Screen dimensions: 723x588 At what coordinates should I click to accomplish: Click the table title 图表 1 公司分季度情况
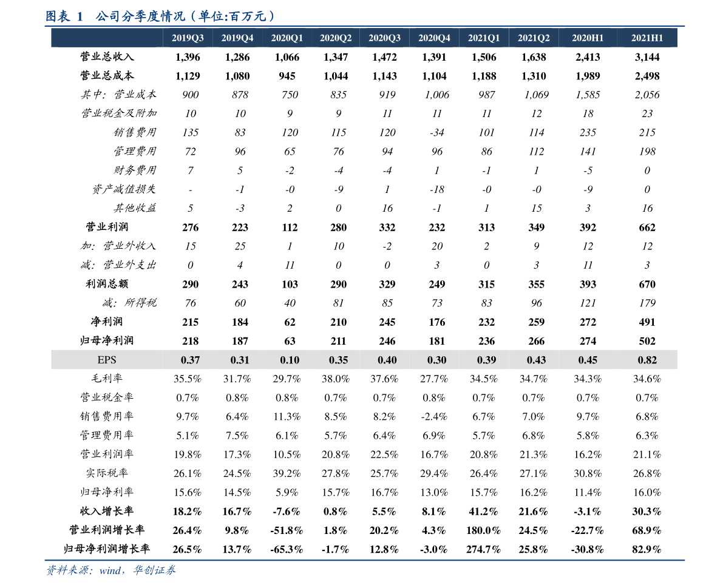(x=161, y=16)
